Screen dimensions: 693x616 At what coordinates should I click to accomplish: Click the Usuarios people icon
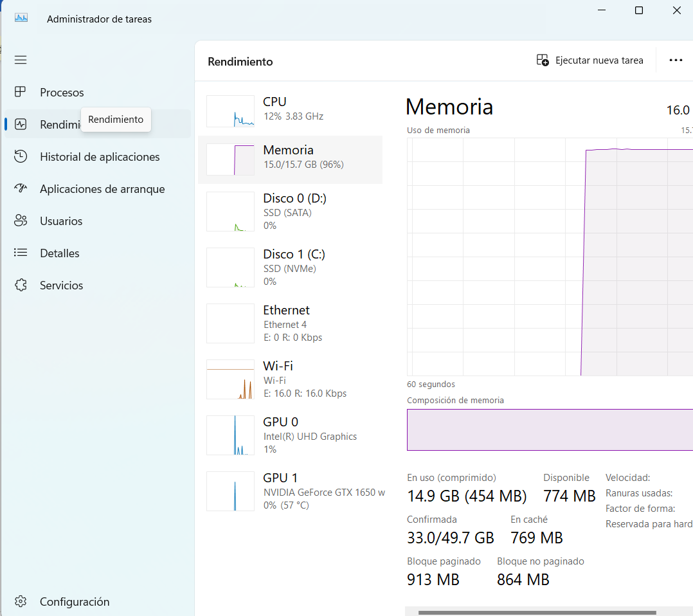pos(21,221)
